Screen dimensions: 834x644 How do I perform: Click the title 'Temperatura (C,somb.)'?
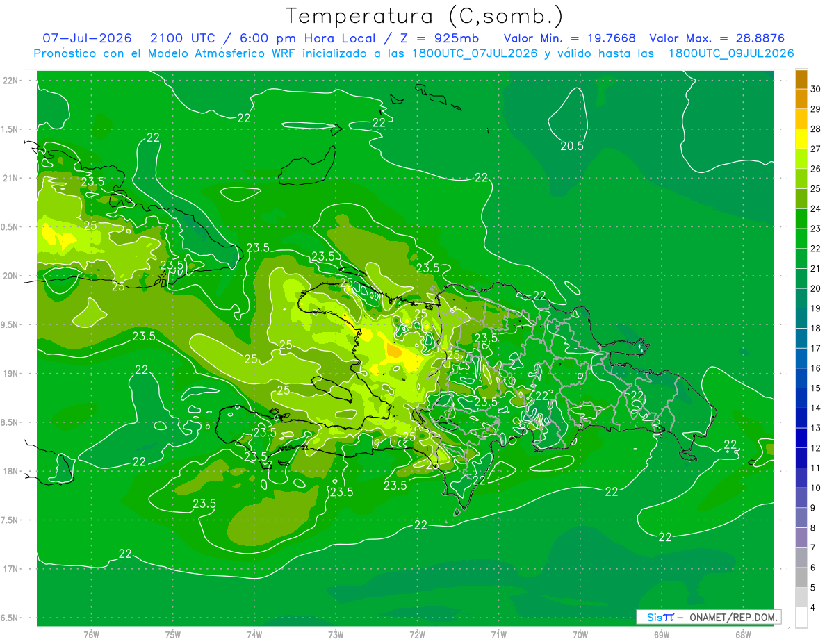[425, 16]
